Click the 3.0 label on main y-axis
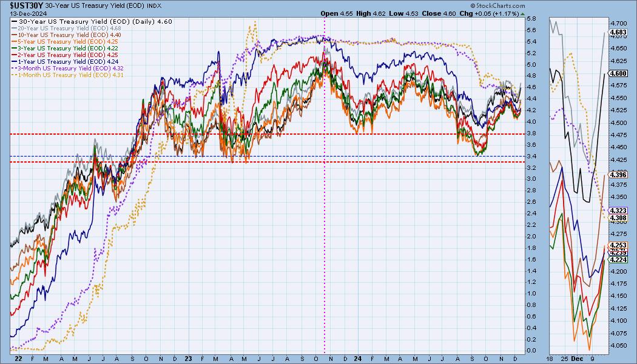The image size is (637, 364). (531, 179)
